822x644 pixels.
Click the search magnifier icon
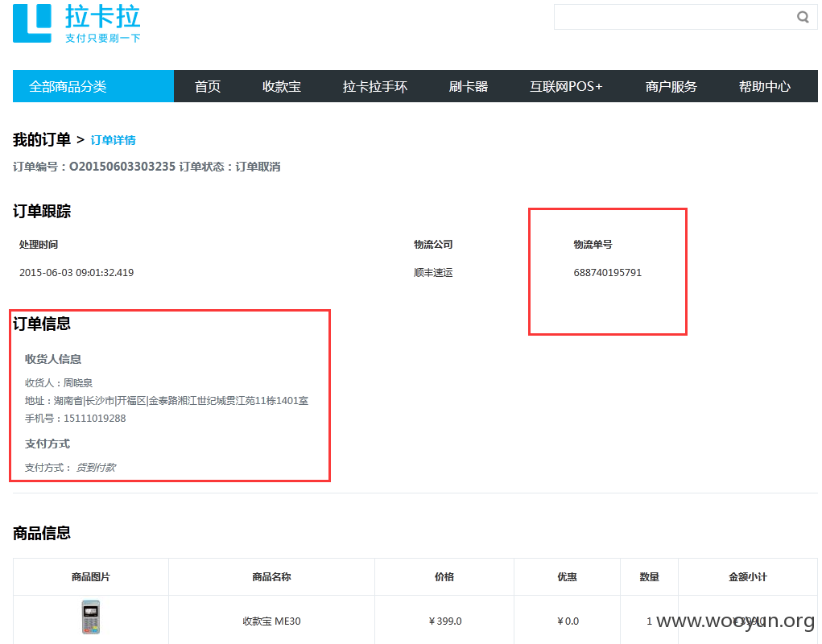point(803,17)
